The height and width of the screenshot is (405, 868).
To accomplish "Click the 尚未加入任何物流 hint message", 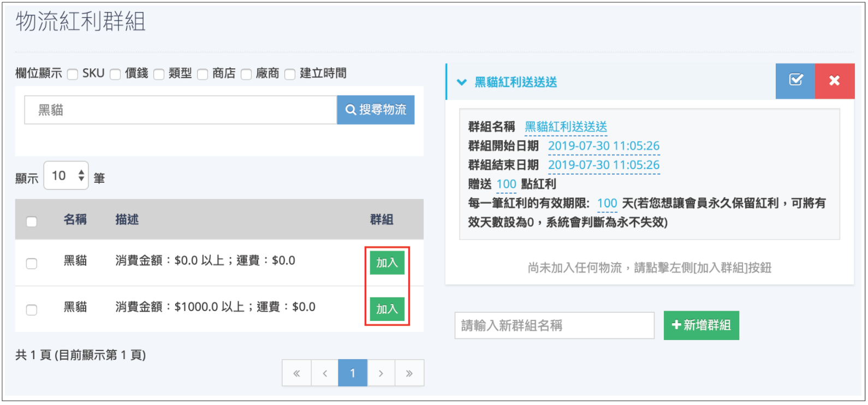I will pos(650,267).
